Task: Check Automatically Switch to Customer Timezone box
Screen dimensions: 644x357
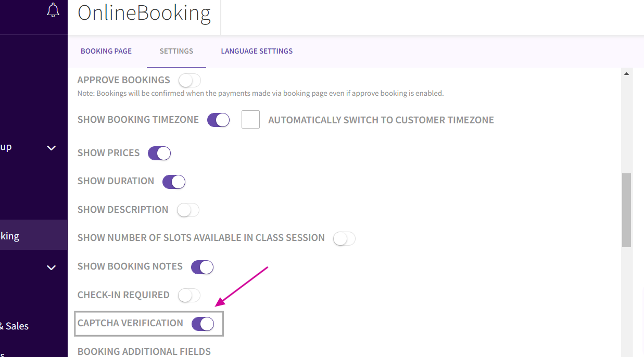Action: tap(250, 120)
